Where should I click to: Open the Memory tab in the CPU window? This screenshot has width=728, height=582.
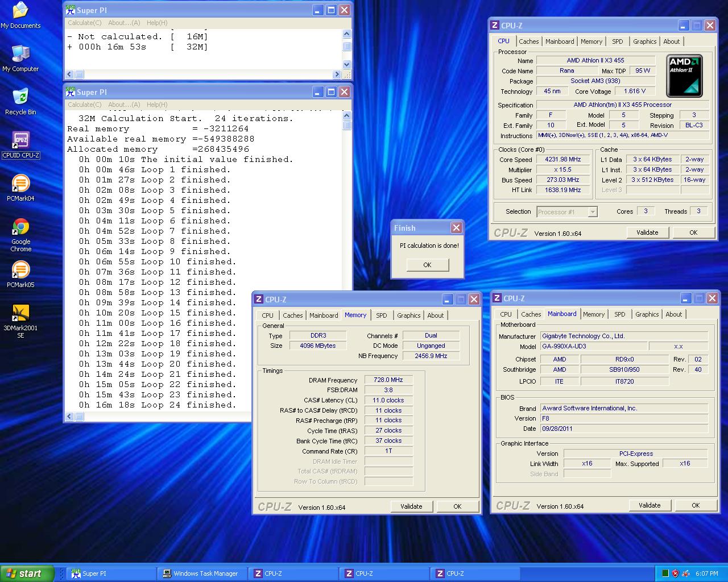[591, 41]
